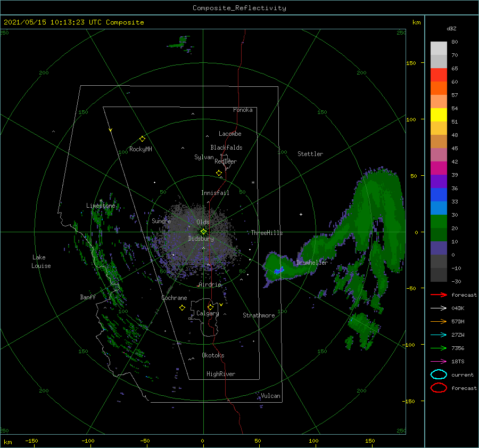Click the 18TS legend label
Image resolution: width=479 pixels, height=448 pixels.
click(458, 362)
